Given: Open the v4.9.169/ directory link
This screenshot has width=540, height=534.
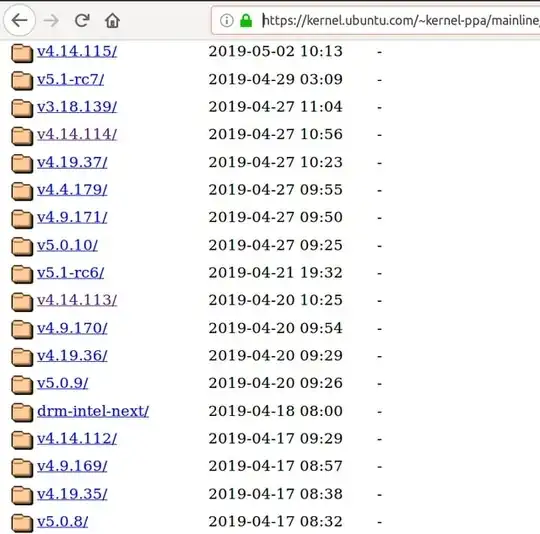Looking at the screenshot, I should [72, 466].
